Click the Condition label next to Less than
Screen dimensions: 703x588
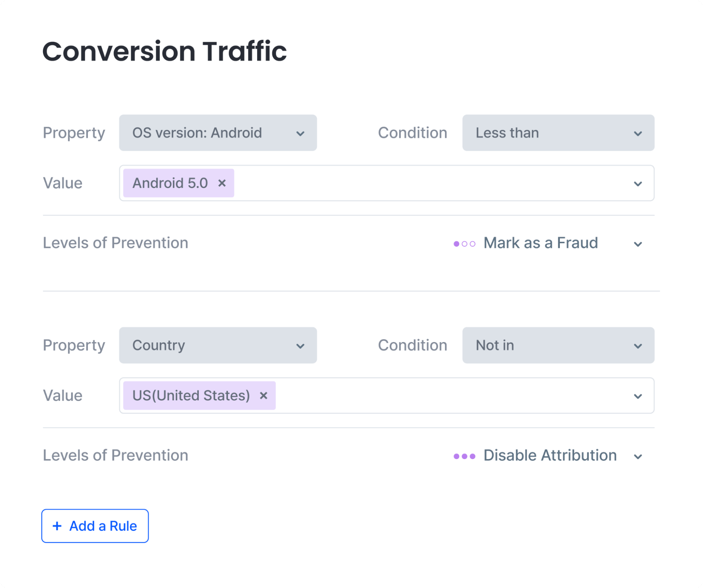(x=413, y=133)
